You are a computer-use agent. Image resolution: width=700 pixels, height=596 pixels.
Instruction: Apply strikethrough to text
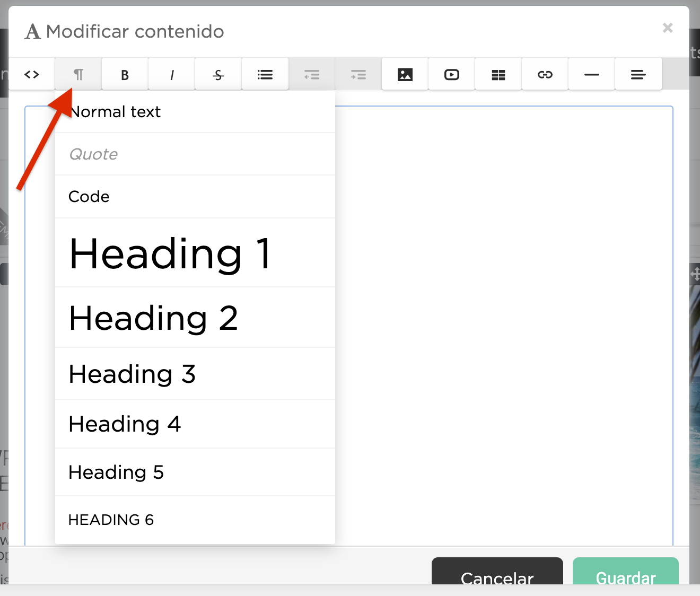pos(218,74)
